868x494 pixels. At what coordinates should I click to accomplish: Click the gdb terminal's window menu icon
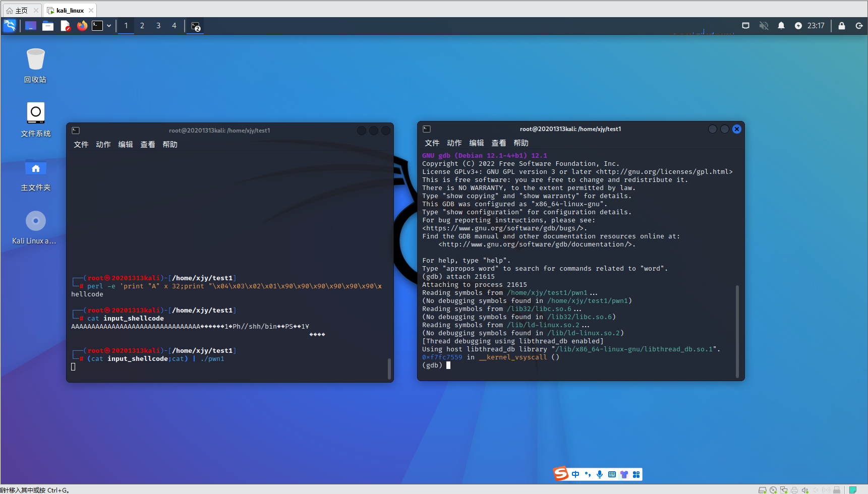pyautogui.click(x=427, y=129)
